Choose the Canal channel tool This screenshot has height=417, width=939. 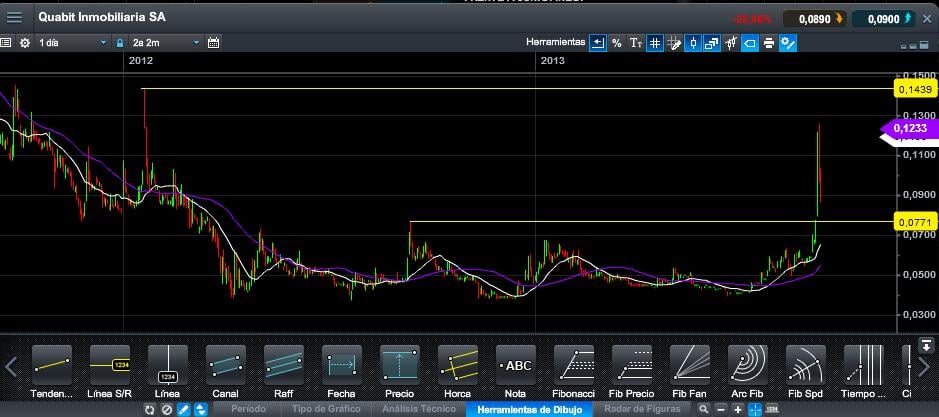(226, 367)
